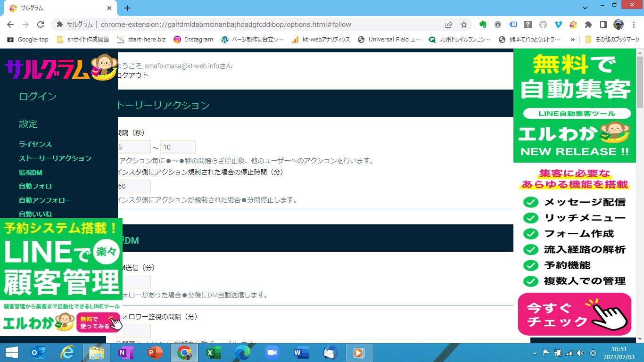Open Word from the taskbar
The width and height of the screenshot is (644, 362).
[301, 353]
